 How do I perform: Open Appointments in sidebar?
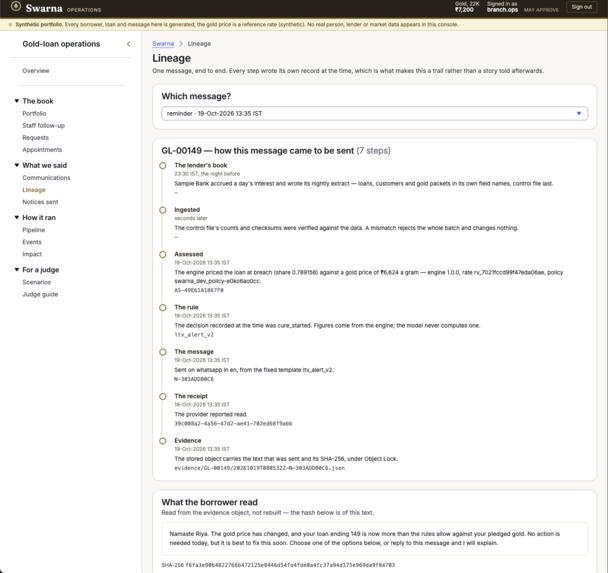click(x=42, y=150)
